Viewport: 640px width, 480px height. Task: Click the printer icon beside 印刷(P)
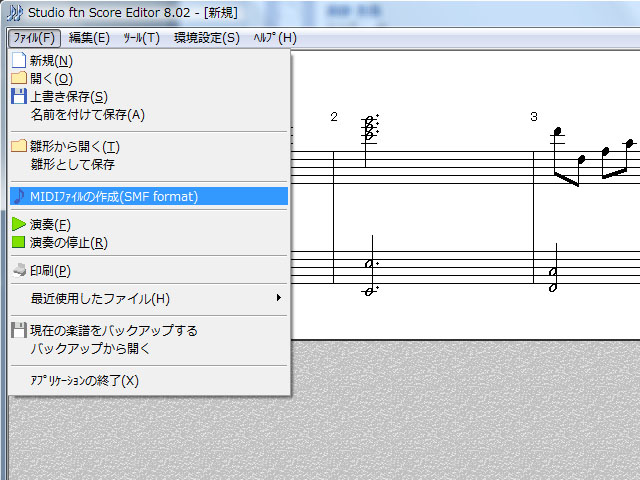[19, 270]
